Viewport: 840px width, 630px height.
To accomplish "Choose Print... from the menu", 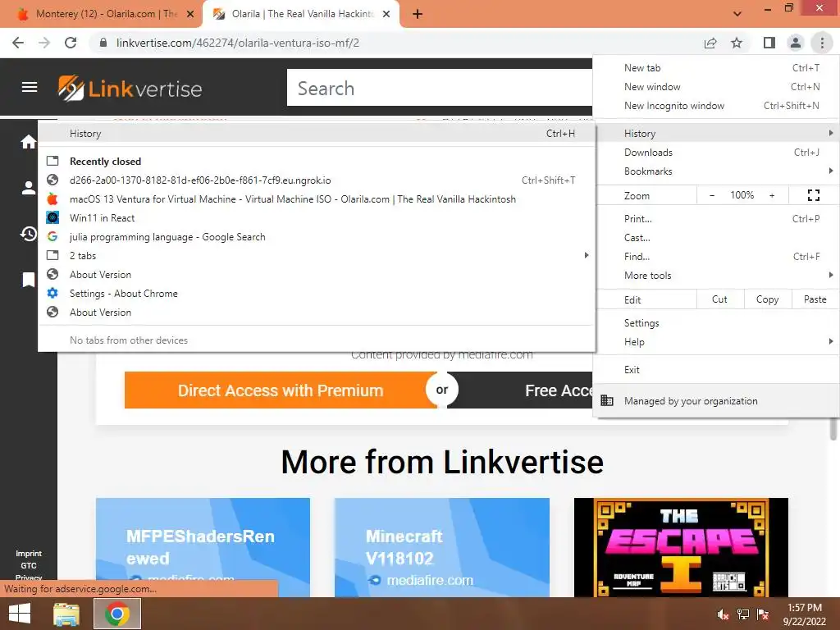I will [x=716, y=218].
